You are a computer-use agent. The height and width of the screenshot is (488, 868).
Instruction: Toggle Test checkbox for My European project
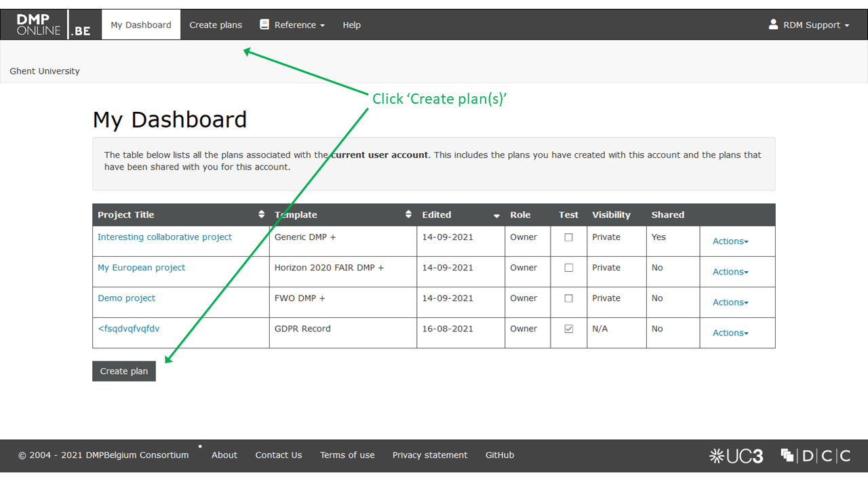[x=568, y=268]
